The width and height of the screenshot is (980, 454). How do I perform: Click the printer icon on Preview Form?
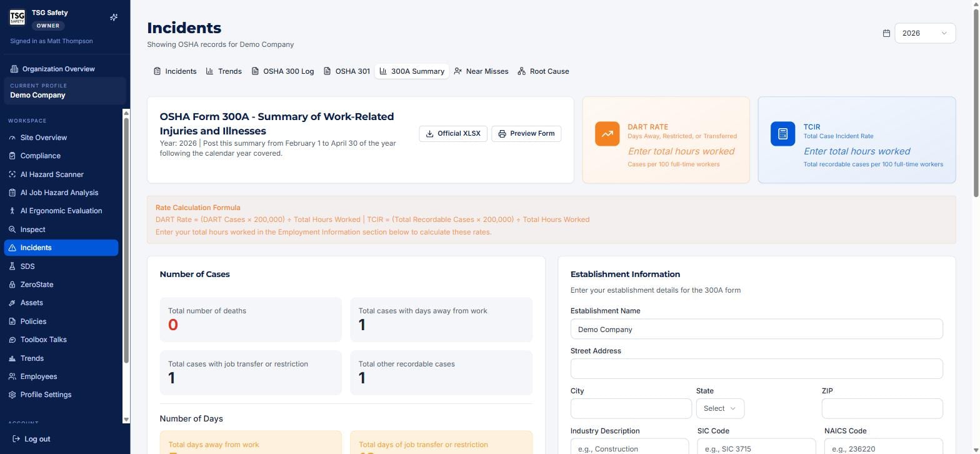tap(502, 134)
